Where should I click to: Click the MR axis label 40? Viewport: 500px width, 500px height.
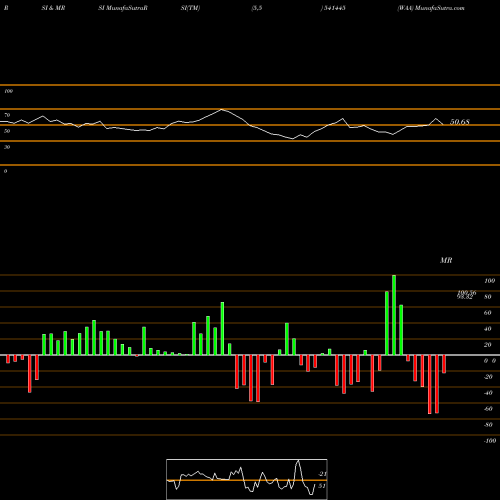click(x=487, y=329)
